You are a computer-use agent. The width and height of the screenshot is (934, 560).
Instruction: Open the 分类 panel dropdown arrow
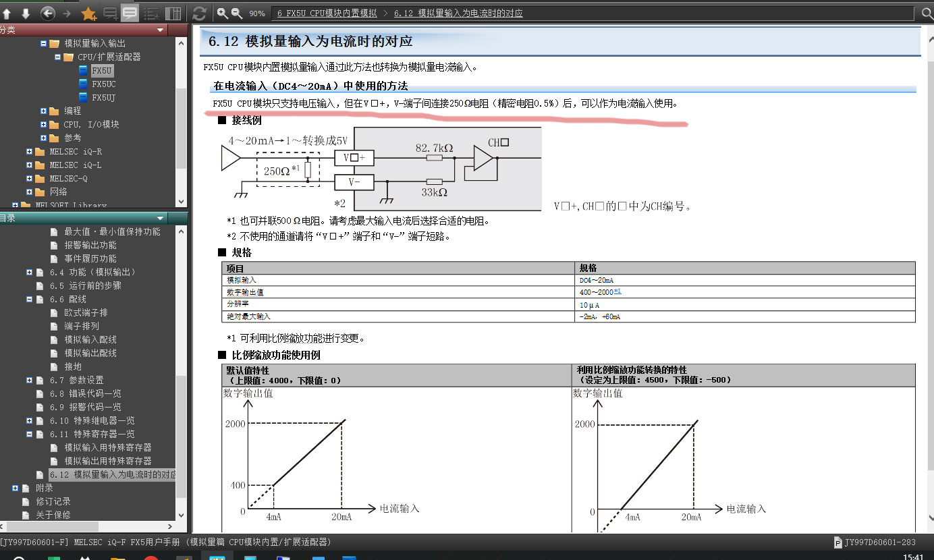(x=161, y=30)
